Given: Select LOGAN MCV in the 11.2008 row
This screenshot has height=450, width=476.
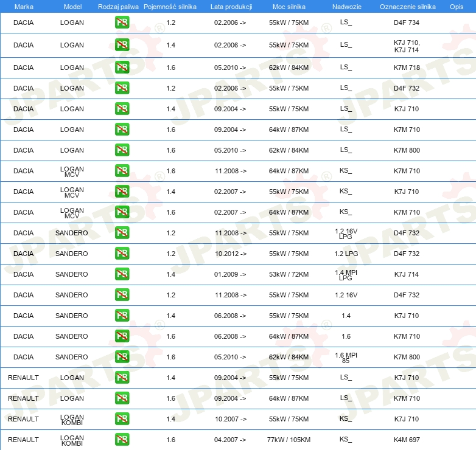Looking at the screenshot, I should coord(72,171).
